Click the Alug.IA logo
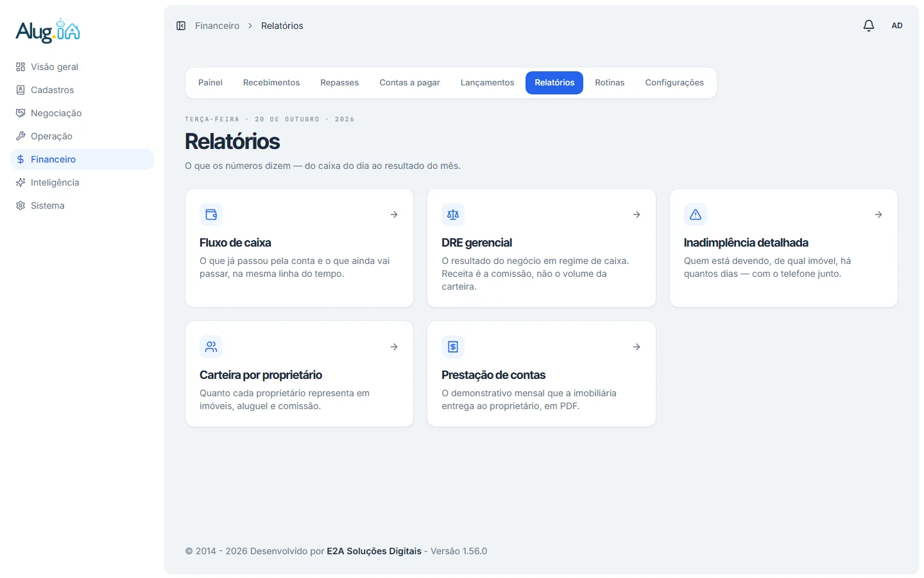Image resolution: width=924 pixels, height=578 pixels. [x=48, y=31]
